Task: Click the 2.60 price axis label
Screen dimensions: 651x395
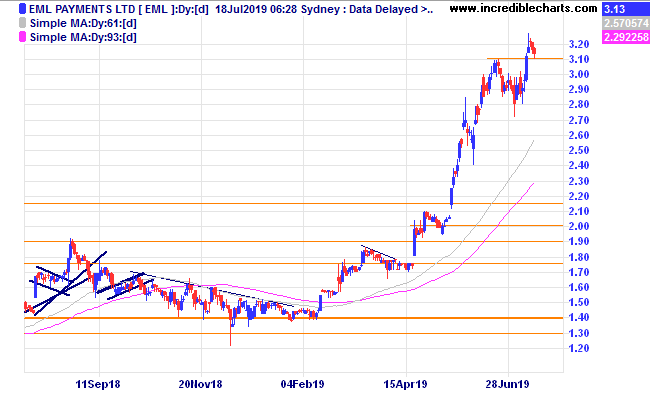Action: (579, 135)
